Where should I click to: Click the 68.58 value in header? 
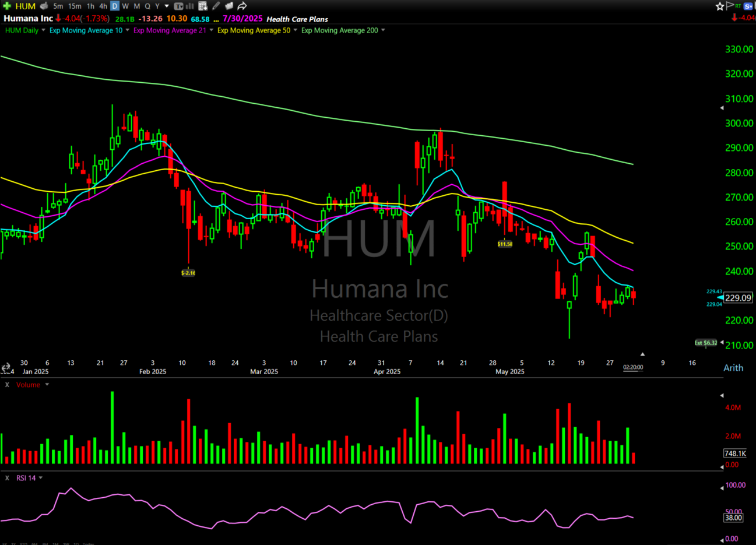click(x=200, y=19)
